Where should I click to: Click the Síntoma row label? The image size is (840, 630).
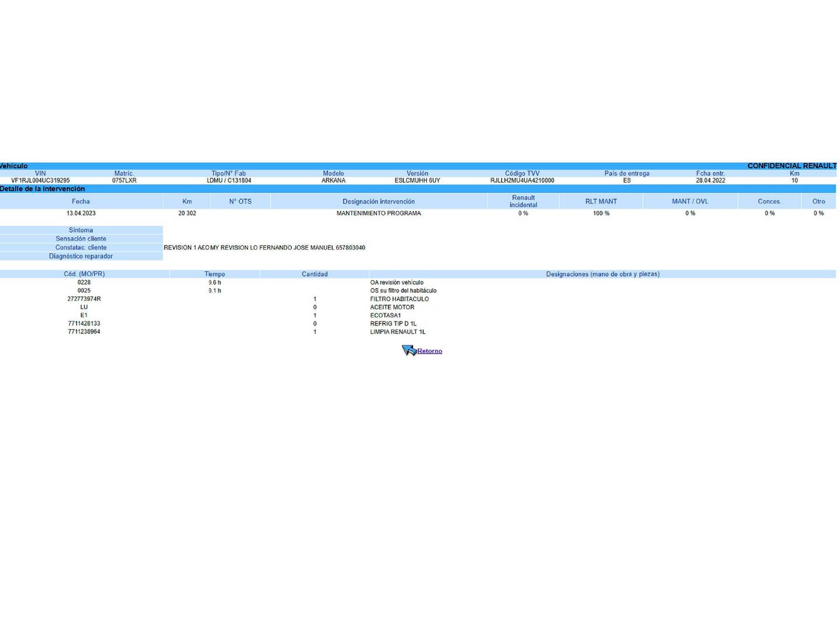[x=81, y=230]
